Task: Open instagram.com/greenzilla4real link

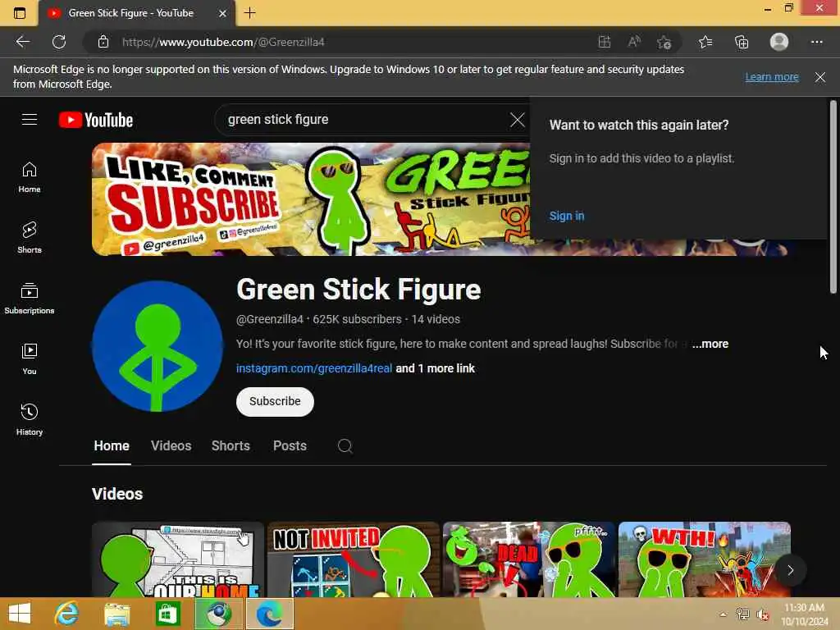Action: click(314, 368)
